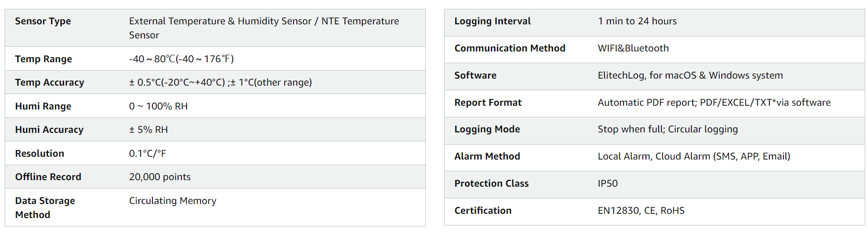Click the Temp Accuracy label
The width and height of the screenshot is (868, 233).
pos(50,82)
